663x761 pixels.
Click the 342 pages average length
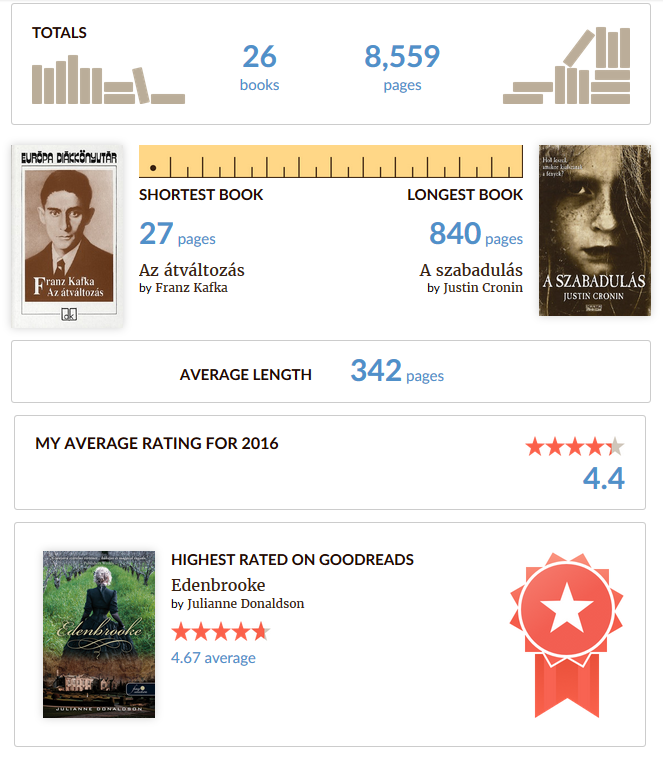tap(397, 371)
